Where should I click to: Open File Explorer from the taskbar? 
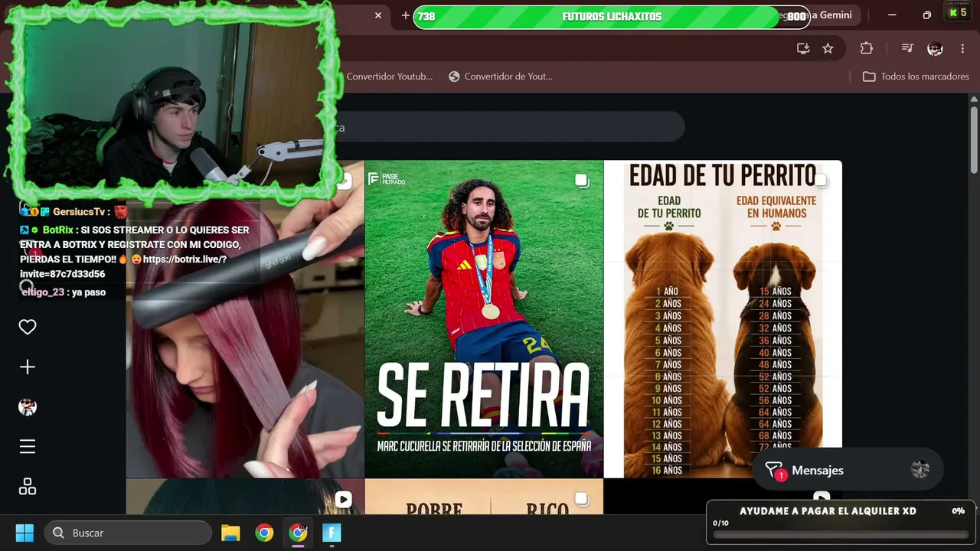click(230, 533)
